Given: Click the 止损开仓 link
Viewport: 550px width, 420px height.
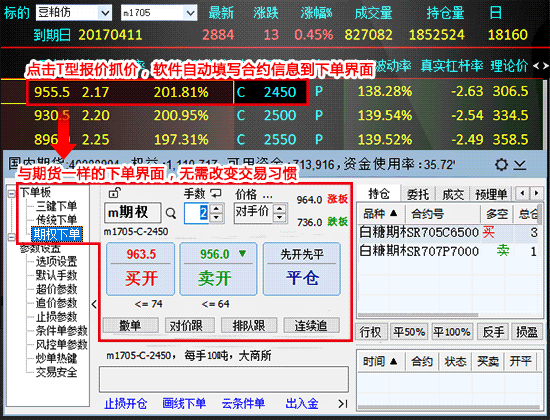Looking at the screenshot, I should [x=125, y=404].
